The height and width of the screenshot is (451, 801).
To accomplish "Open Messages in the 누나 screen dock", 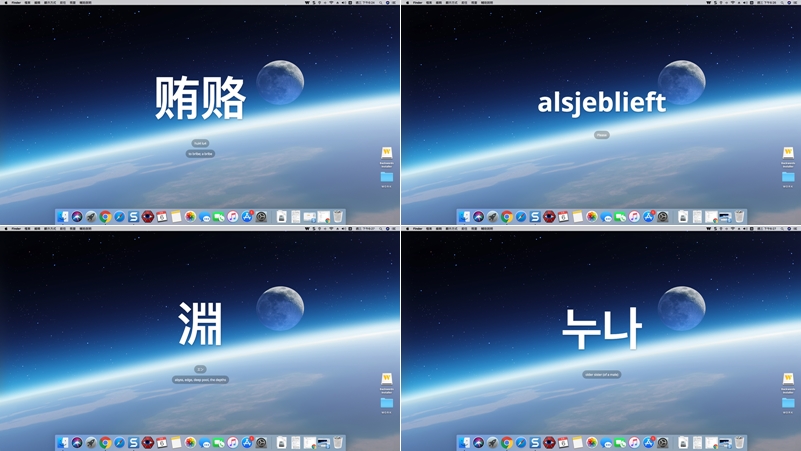I will point(606,443).
